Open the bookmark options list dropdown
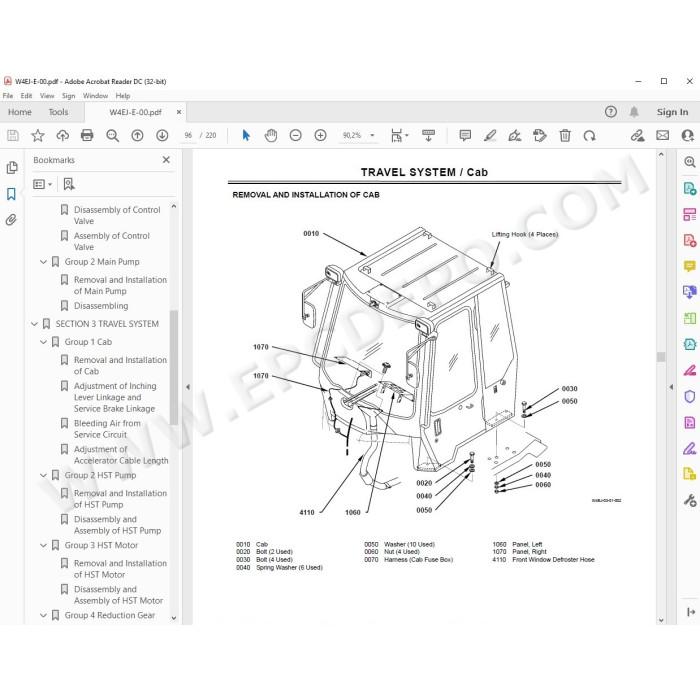 [x=43, y=184]
